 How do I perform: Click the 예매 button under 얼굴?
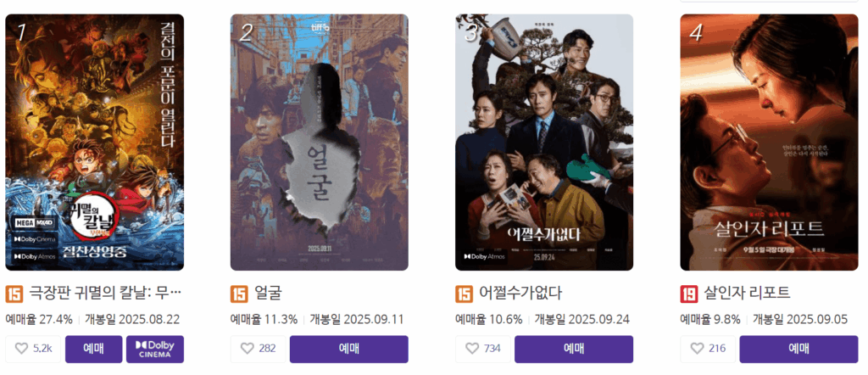[x=348, y=349]
